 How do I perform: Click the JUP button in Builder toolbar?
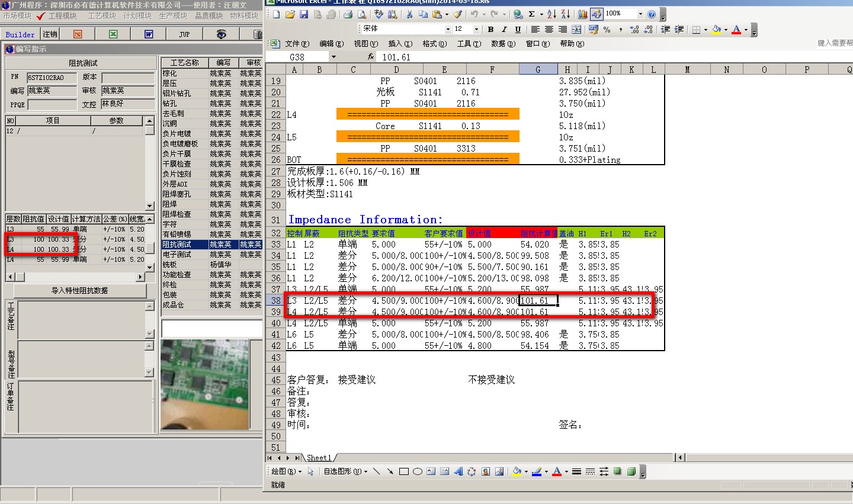[x=184, y=34]
